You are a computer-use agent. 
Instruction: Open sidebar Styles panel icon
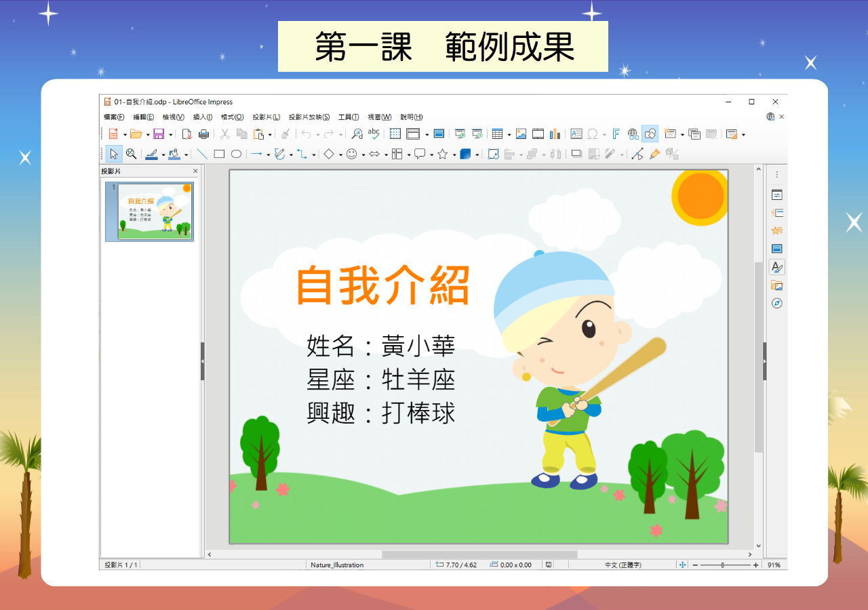tap(777, 267)
